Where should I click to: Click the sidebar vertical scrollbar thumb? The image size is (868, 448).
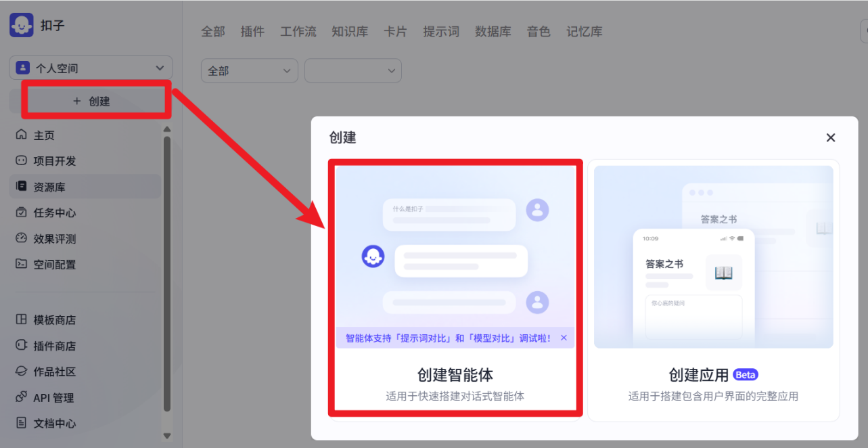(x=167, y=274)
